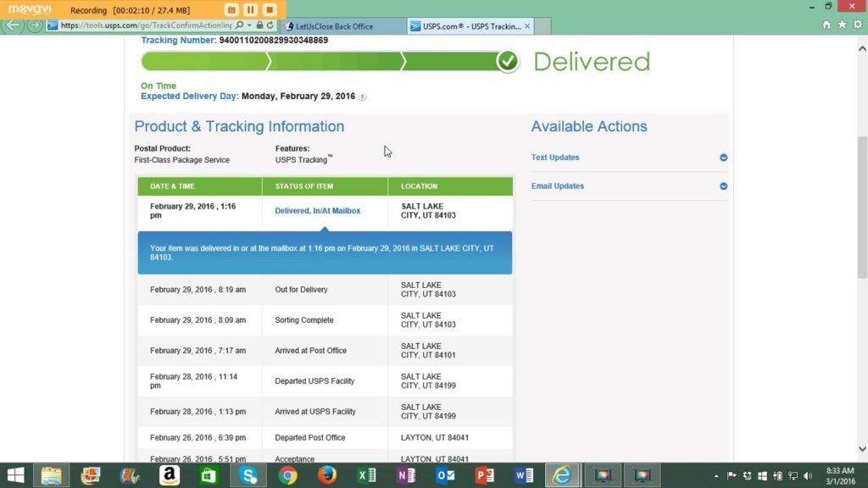Close the USPS Tracking browser tab
The image size is (868, 488).
pos(527,26)
